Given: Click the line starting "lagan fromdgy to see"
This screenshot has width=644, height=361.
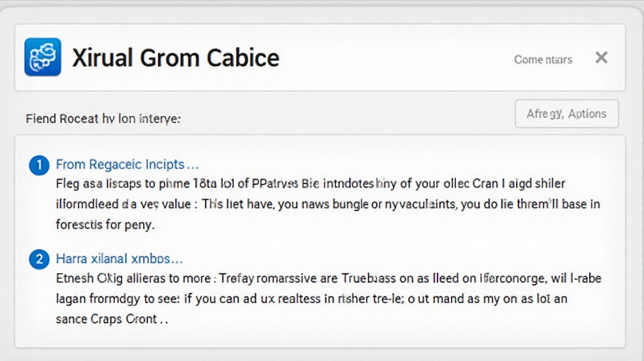Looking at the screenshot, I should 311,299.
